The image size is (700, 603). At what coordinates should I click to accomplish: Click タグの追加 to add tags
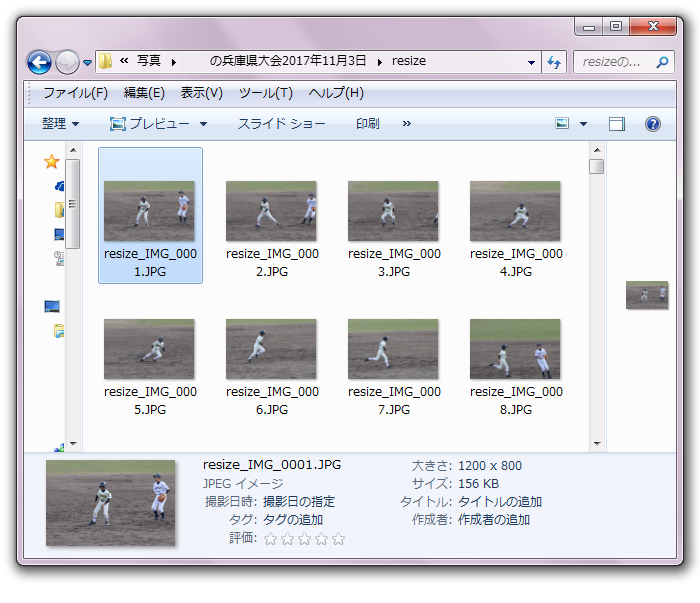[293, 520]
